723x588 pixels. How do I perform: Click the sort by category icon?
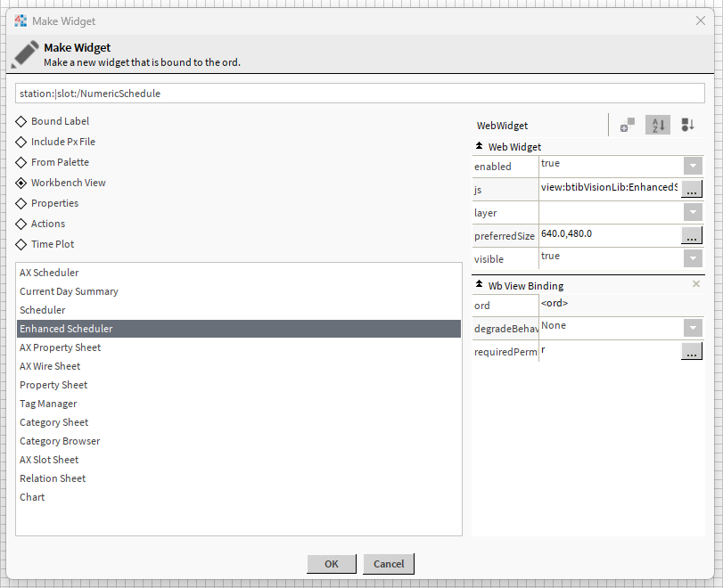[687, 126]
